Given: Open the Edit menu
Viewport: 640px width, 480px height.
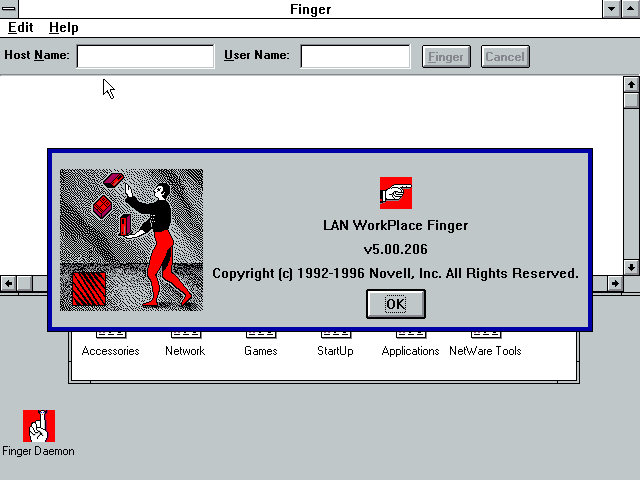Looking at the screenshot, I should click(x=20, y=28).
